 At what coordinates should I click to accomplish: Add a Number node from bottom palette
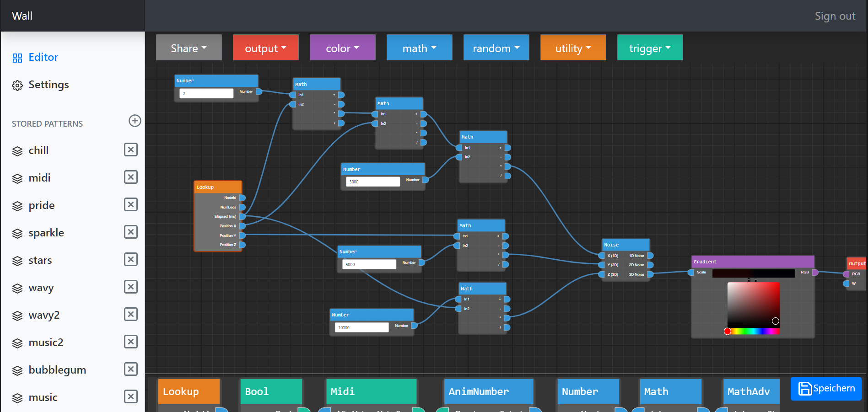tap(588, 391)
